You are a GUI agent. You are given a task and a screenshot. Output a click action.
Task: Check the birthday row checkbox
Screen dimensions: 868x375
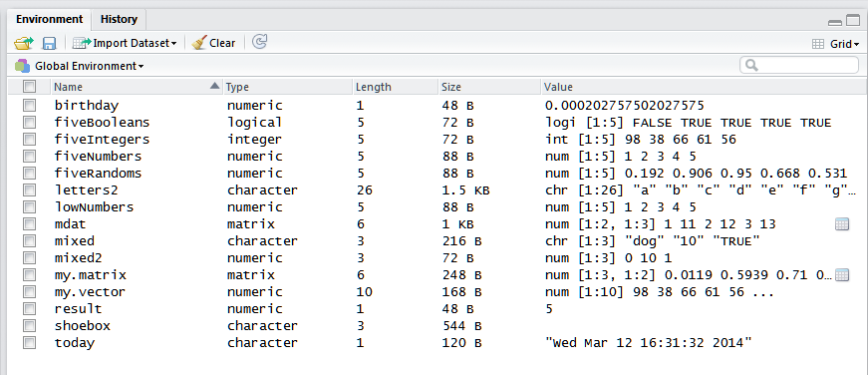point(29,105)
